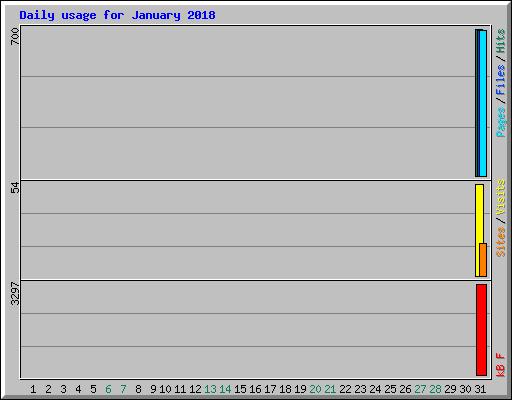Click day label '25' on the x-axis
This screenshot has width=512, height=400.
coord(390,389)
